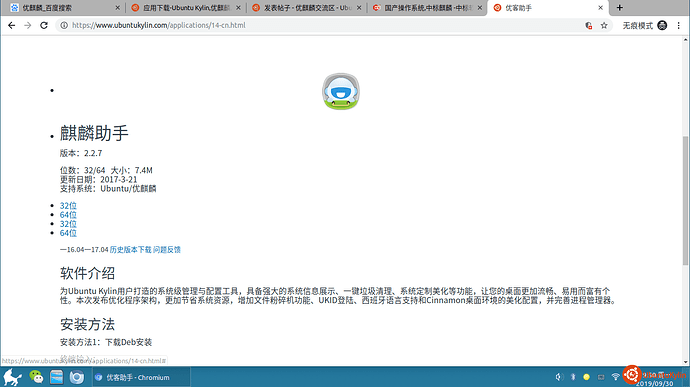Click the 2019/09/30 taskbar date

click(x=654, y=383)
